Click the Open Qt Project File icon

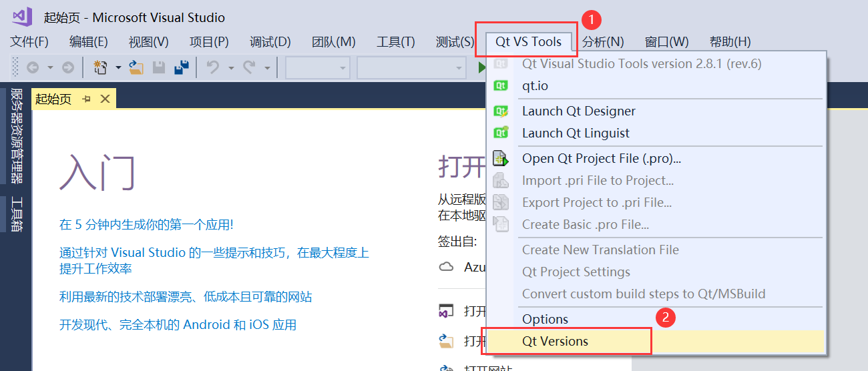(501, 159)
